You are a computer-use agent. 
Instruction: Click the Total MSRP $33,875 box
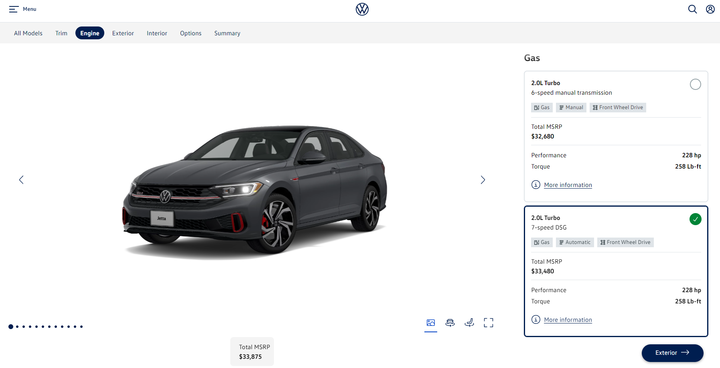[252, 351]
